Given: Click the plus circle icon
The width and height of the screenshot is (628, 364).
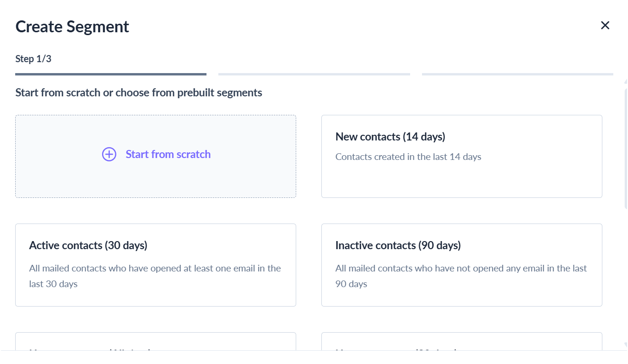Looking at the screenshot, I should tap(109, 154).
